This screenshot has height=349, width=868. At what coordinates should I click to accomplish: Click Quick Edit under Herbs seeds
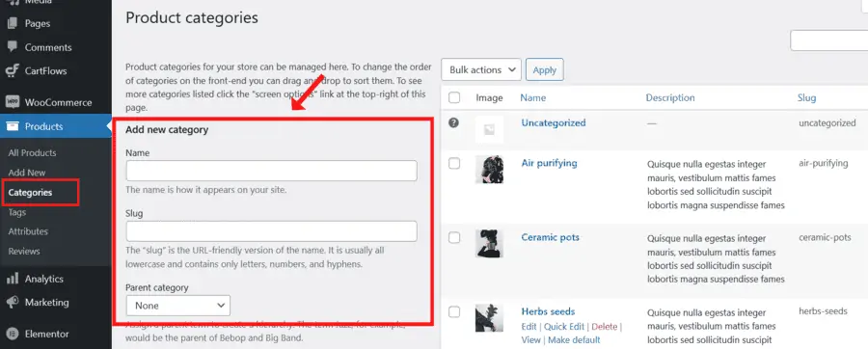click(564, 326)
